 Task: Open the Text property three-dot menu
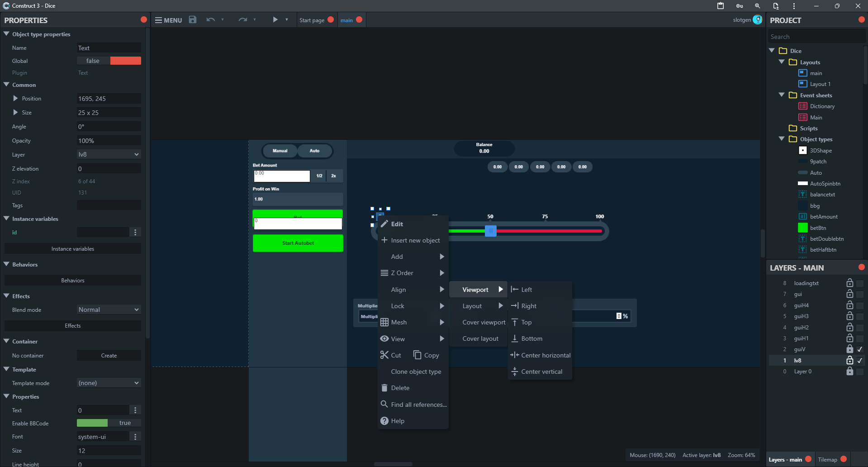pyautogui.click(x=135, y=410)
